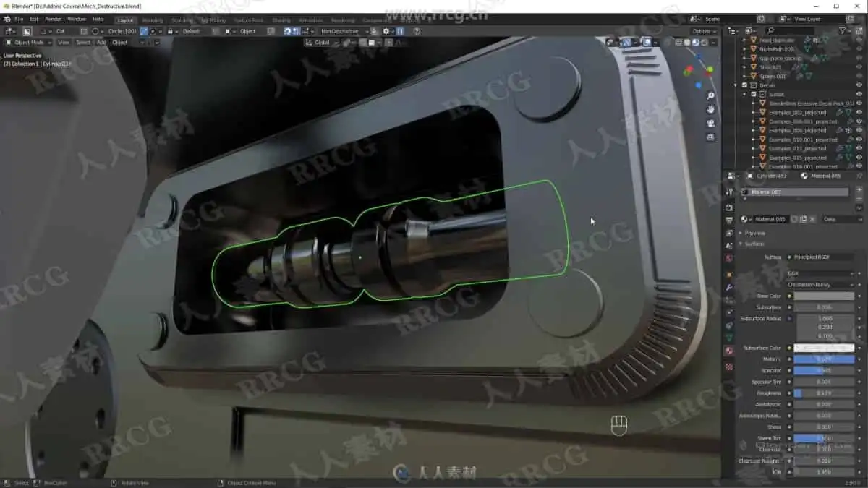
Task: Toggle the viewport gizmo display button
Action: coord(626,43)
